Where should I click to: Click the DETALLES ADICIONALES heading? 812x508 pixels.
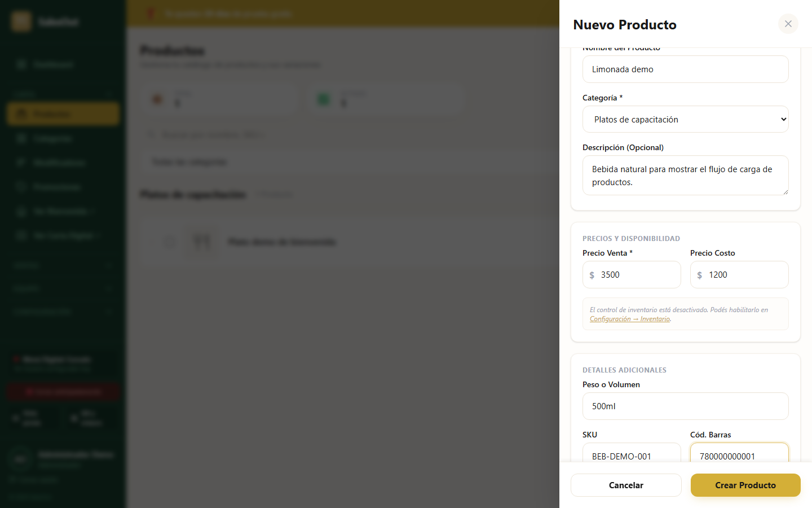click(x=624, y=370)
